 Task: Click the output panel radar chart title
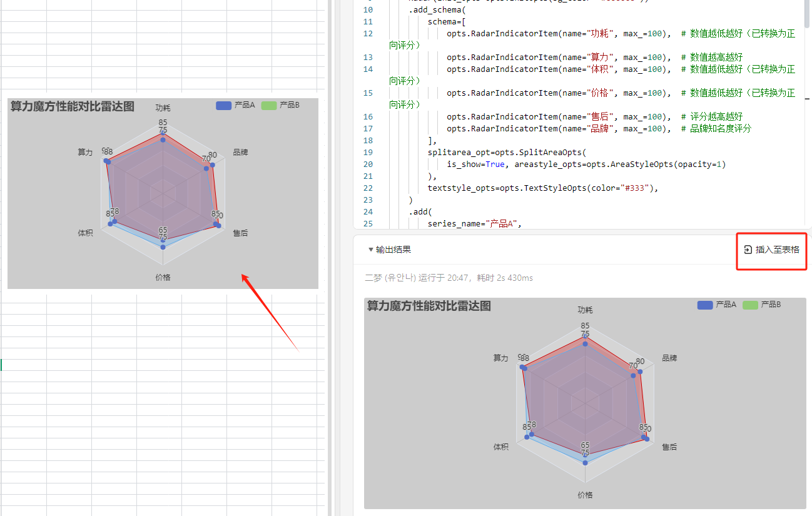coord(429,306)
